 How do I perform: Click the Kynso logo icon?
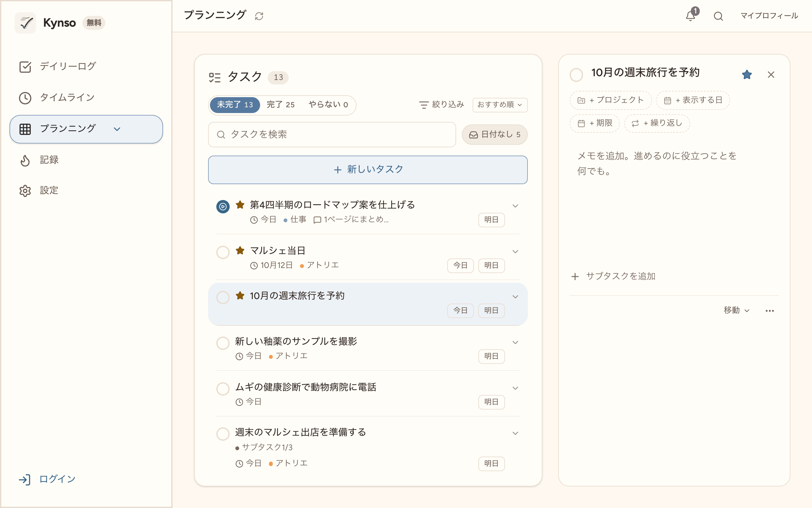(x=25, y=23)
